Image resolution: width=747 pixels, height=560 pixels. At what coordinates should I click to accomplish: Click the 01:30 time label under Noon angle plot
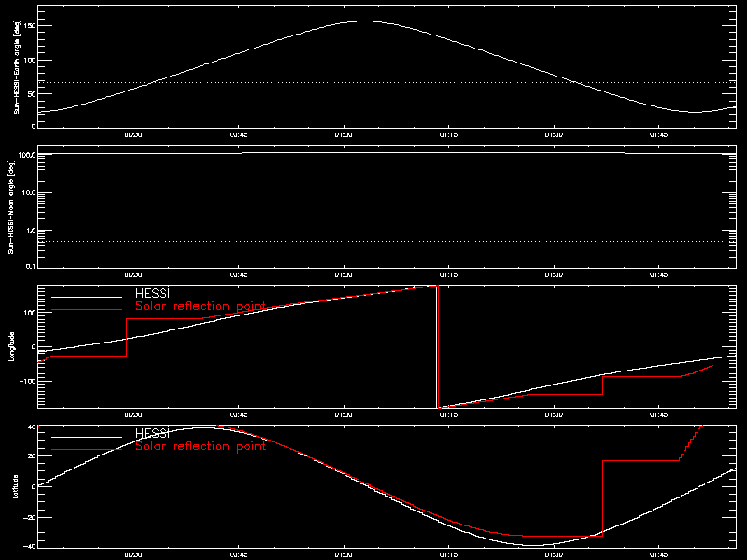[554, 275]
